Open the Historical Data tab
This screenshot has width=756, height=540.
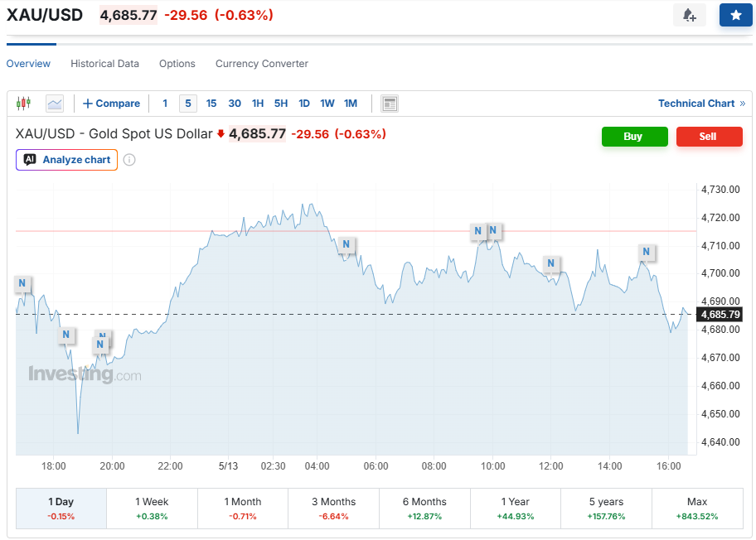[104, 64]
